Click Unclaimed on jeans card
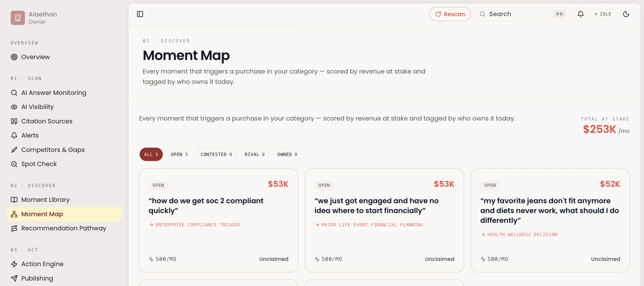 (x=606, y=259)
